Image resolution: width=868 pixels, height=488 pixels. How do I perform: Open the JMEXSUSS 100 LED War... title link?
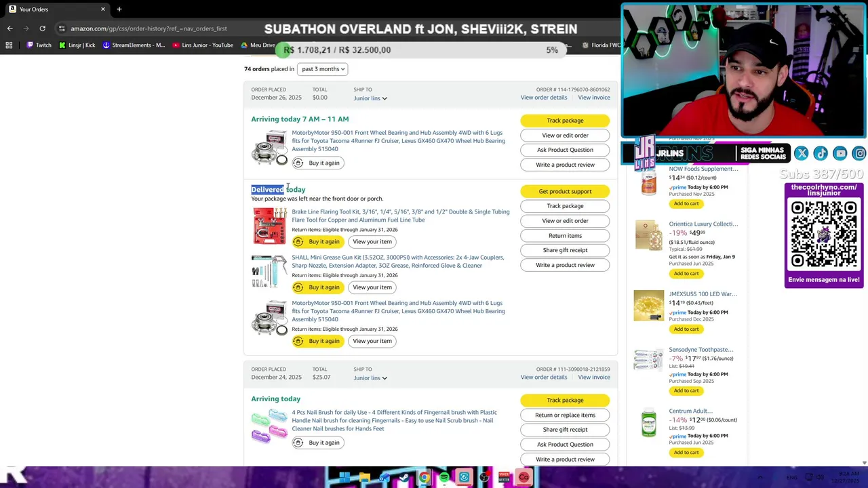703,294
